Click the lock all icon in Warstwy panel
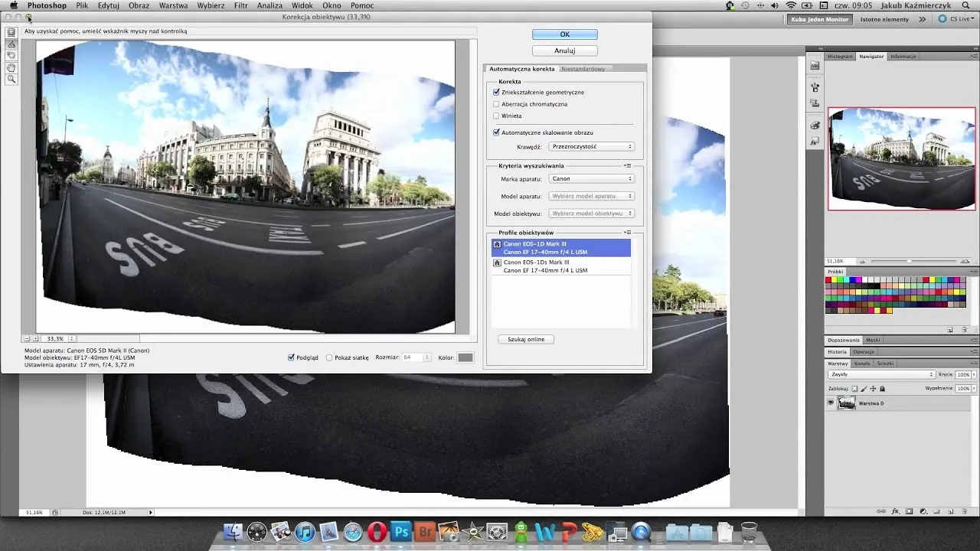The image size is (980, 551). pyautogui.click(x=881, y=388)
